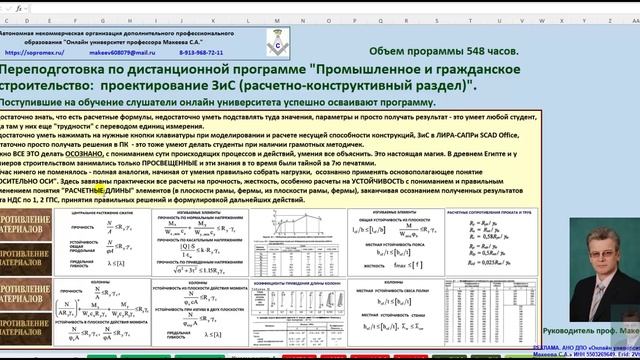Viewport: 640px width, 360px height.
Task: Select the compass-and-square logo image
Action: pyautogui.click(x=278, y=42)
